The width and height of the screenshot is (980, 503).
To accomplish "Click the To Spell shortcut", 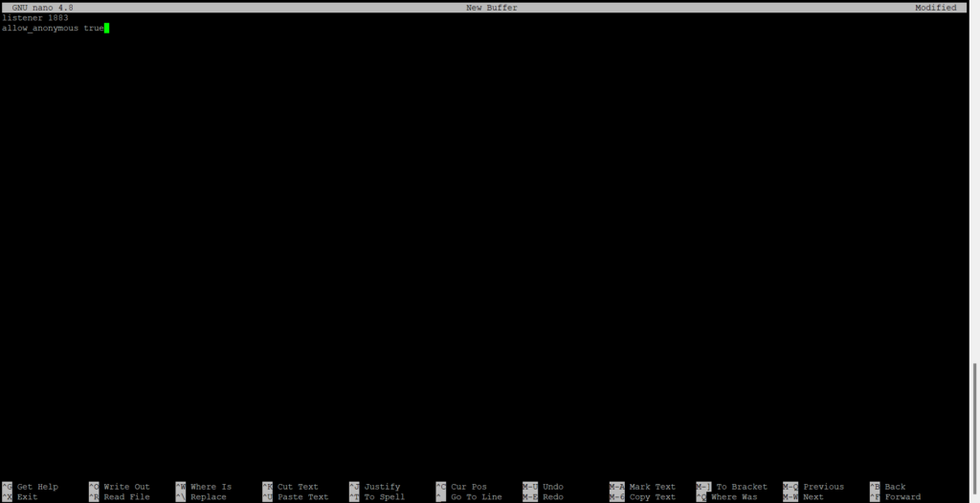I will (x=384, y=497).
